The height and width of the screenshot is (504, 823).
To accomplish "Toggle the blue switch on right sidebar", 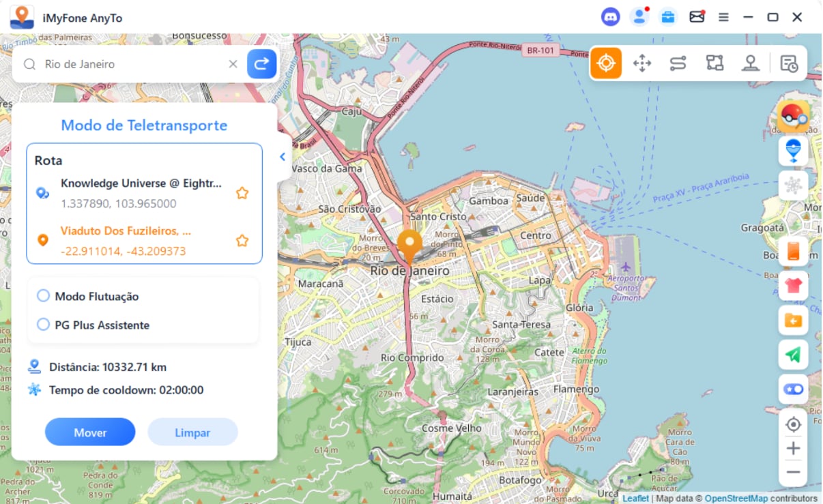I will [x=793, y=389].
